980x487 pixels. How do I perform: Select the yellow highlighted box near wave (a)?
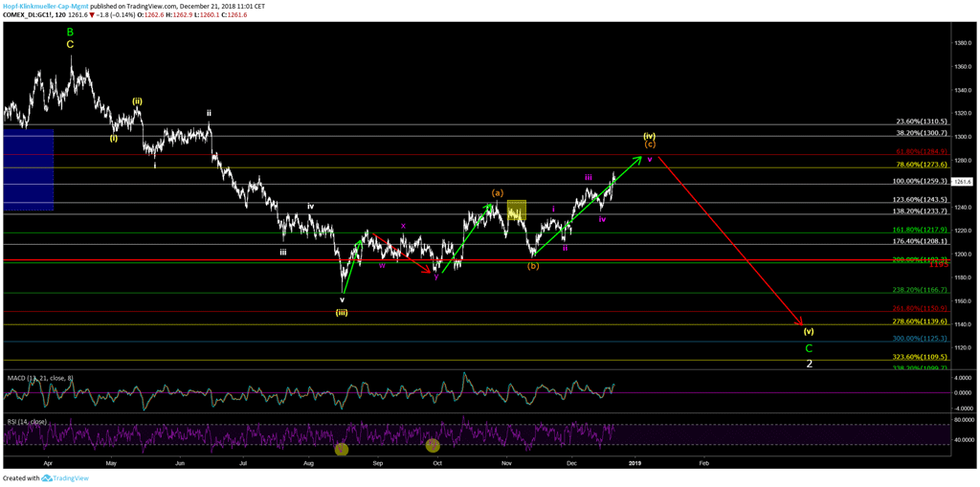pos(516,210)
